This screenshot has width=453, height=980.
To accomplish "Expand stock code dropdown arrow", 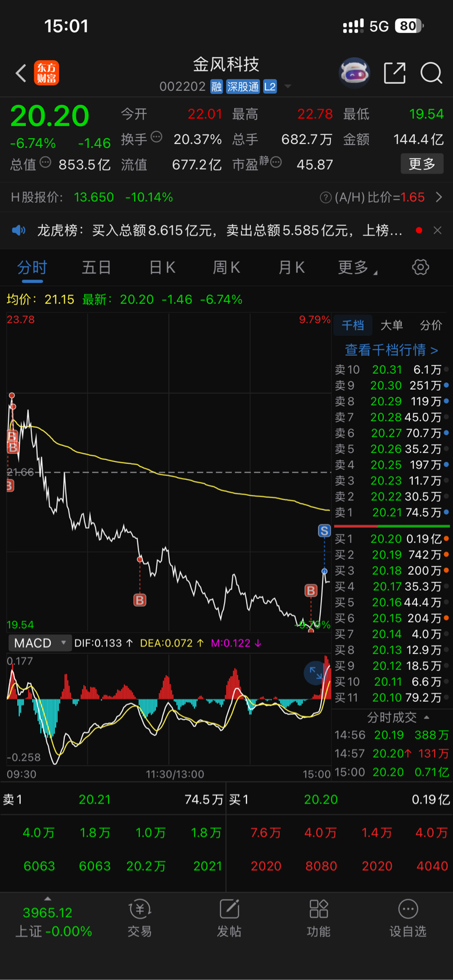I will pos(288,87).
